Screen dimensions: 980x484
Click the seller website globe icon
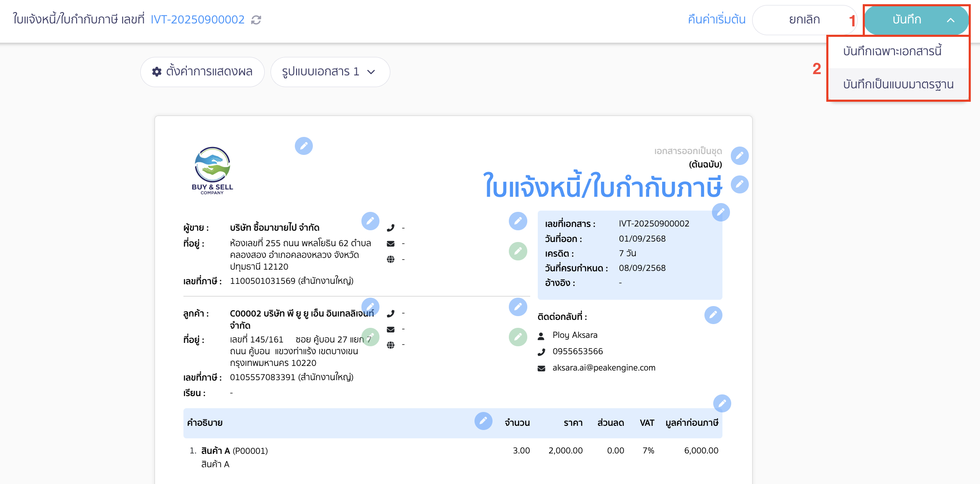(391, 259)
